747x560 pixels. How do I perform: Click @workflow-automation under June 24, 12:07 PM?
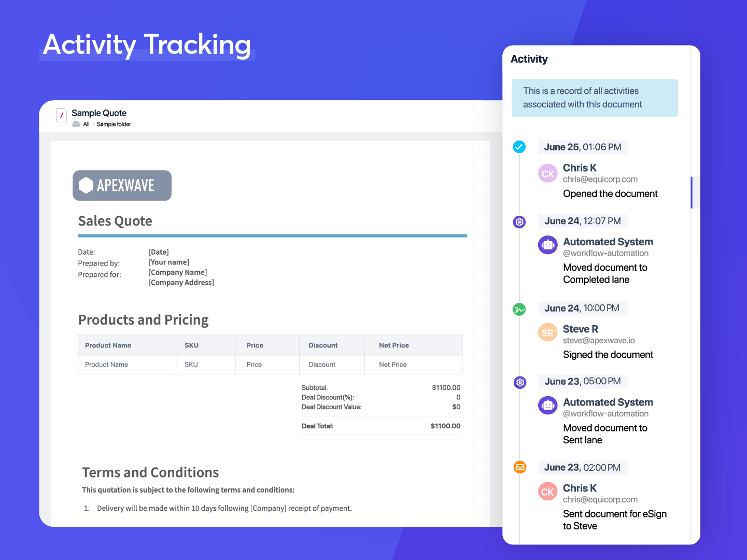[605, 254]
